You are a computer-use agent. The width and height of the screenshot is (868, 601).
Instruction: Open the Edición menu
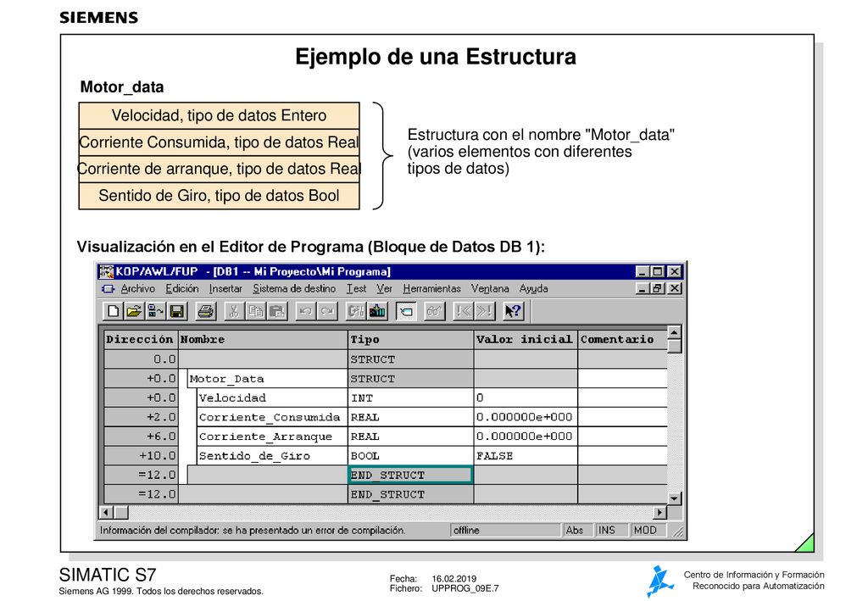(x=182, y=288)
